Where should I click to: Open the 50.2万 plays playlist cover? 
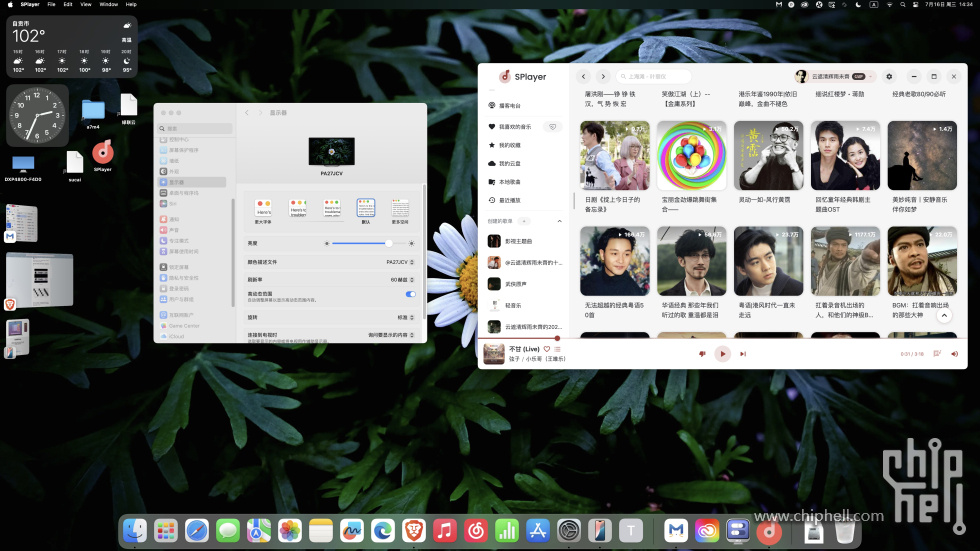[x=768, y=156]
